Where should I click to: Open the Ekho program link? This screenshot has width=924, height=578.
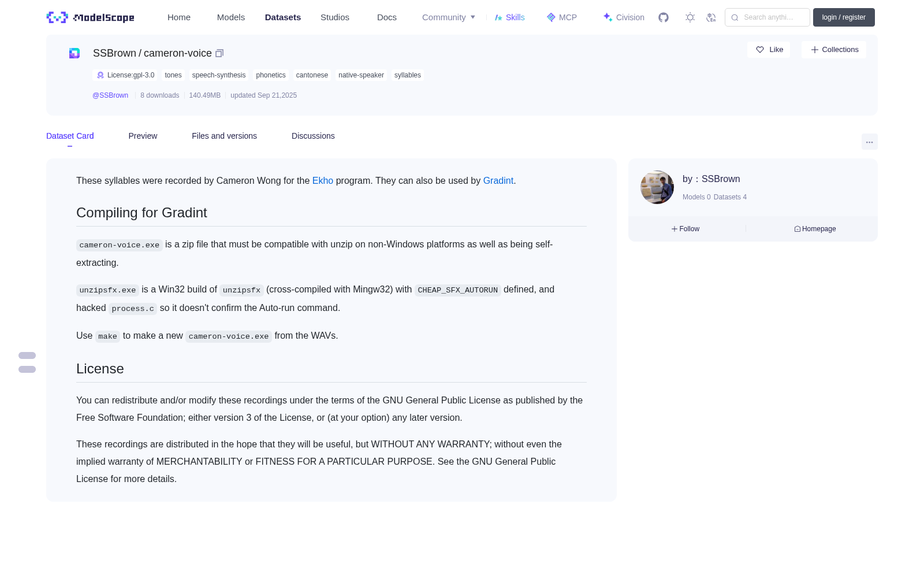323,180
